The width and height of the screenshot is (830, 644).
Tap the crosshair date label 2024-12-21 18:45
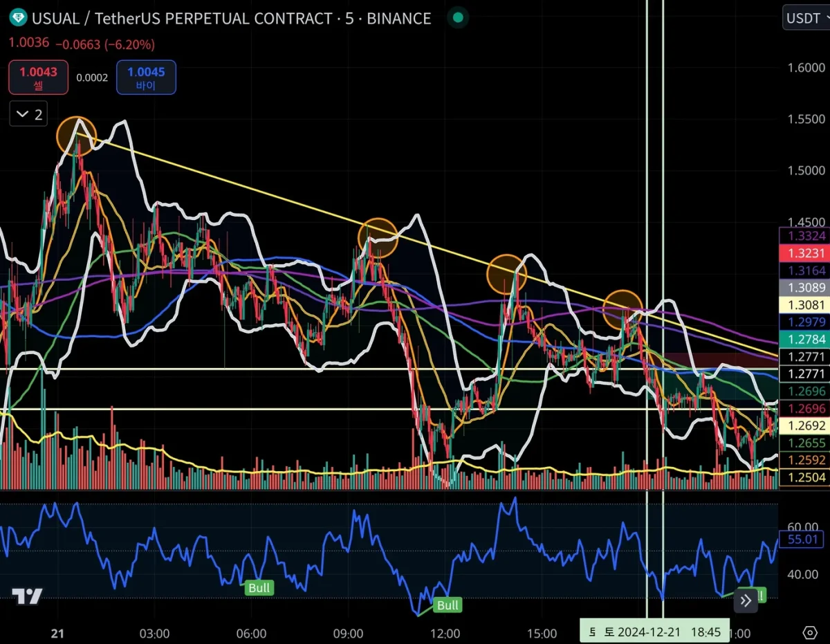654,632
